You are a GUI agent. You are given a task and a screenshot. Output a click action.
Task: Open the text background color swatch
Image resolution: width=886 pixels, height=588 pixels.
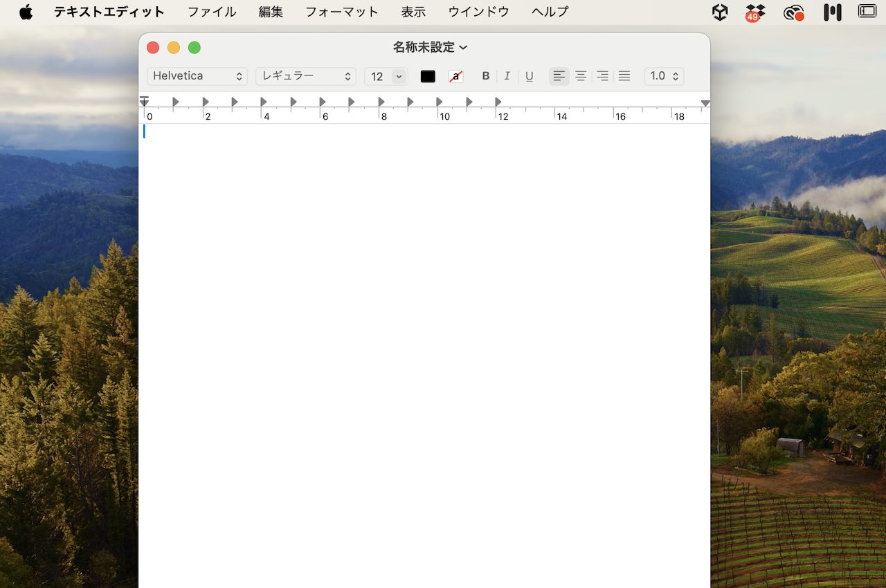tap(455, 76)
